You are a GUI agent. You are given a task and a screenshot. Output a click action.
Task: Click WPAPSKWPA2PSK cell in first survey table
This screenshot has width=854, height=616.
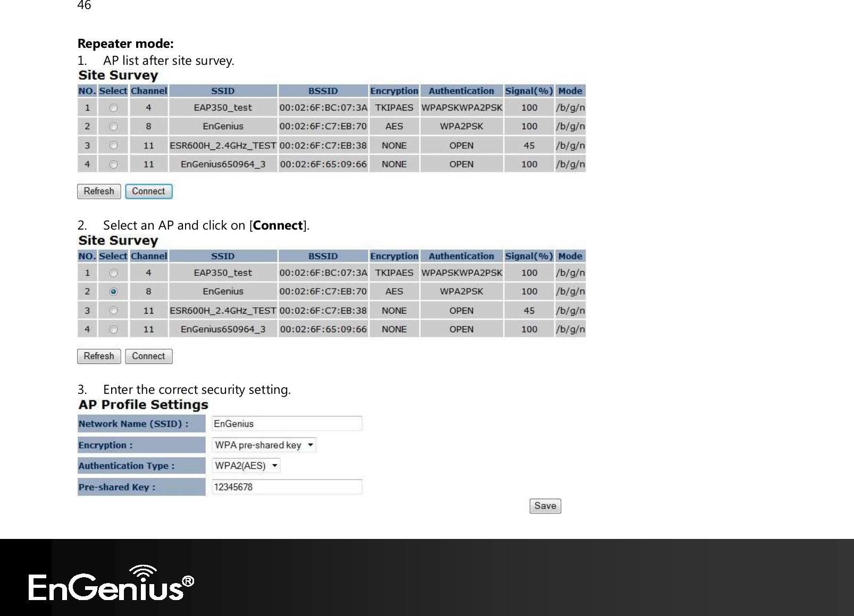point(462,108)
